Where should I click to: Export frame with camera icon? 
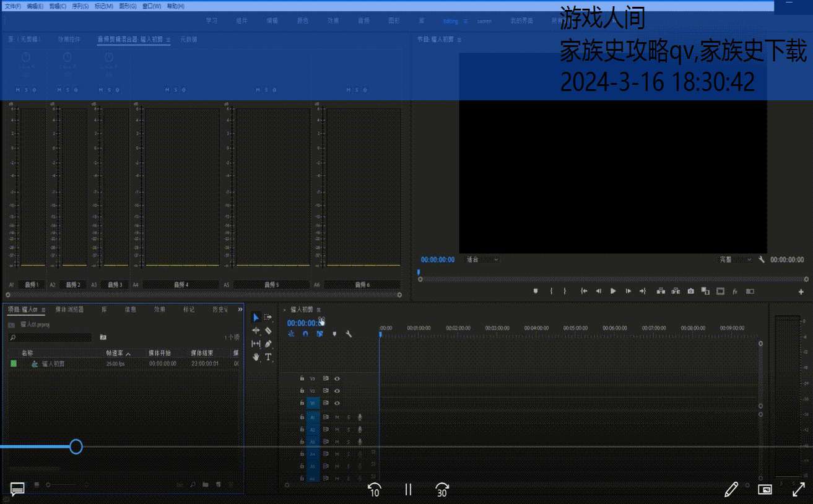click(690, 291)
